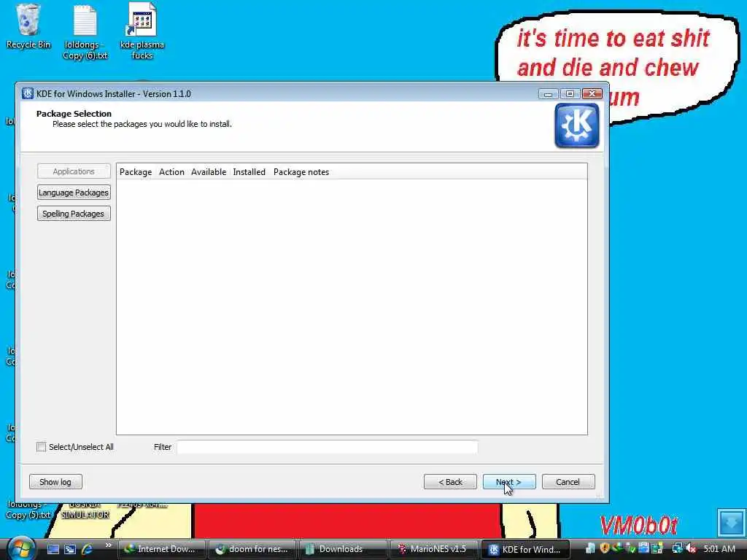Click the blue download arrow desktop widget
Viewport: 747px width, 560px height.
point(731,522)
